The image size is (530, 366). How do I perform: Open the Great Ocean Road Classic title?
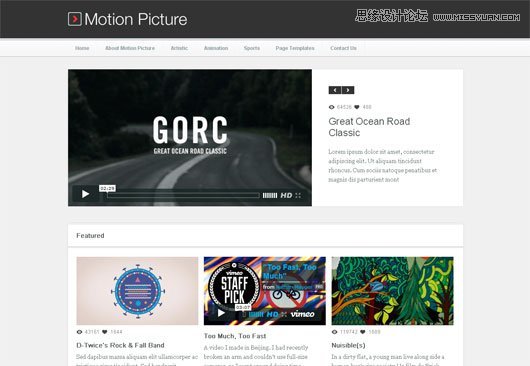click(369, 127)
